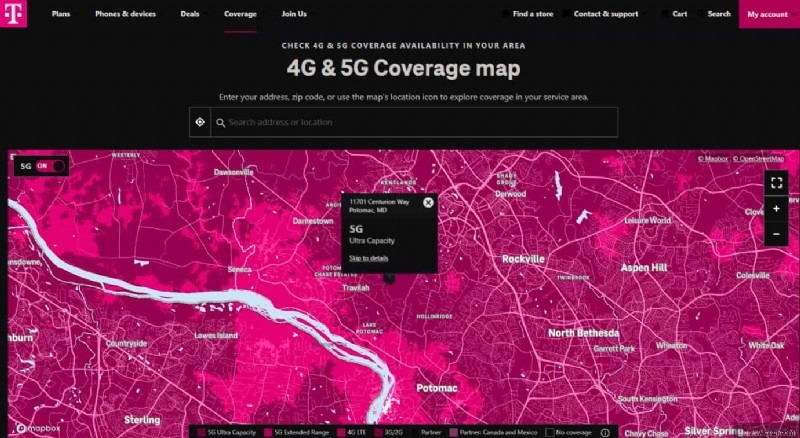The image size is (800, 438).
Task: Open Contact & support
Action: 606,14
